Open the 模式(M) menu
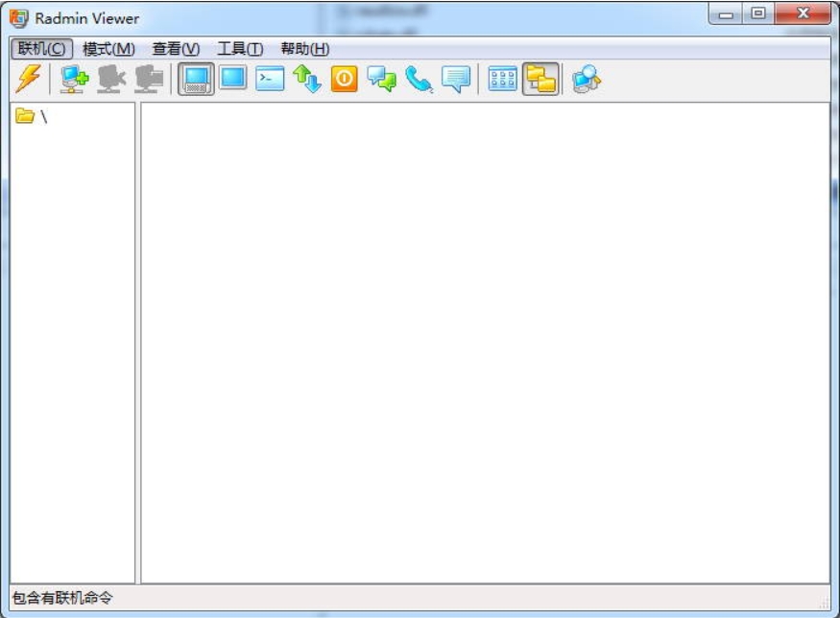840x618 pixels. tap(108, 49)
